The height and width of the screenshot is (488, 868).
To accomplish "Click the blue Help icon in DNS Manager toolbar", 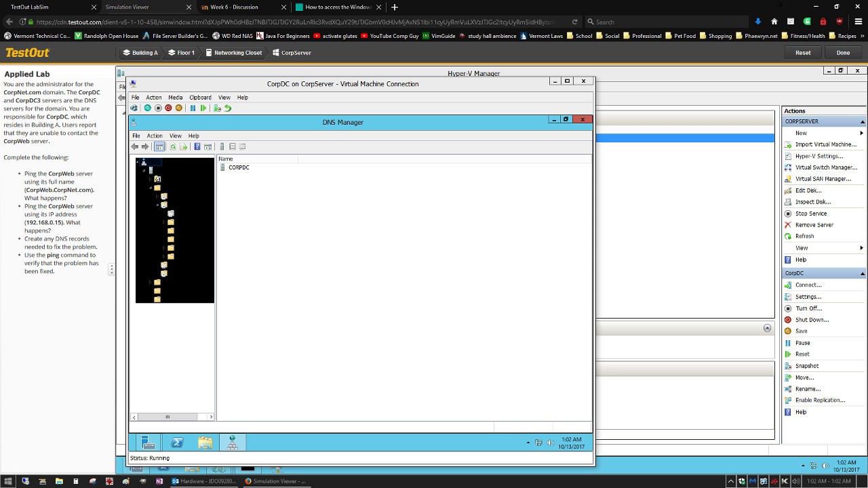I will [x=197, y=146].
